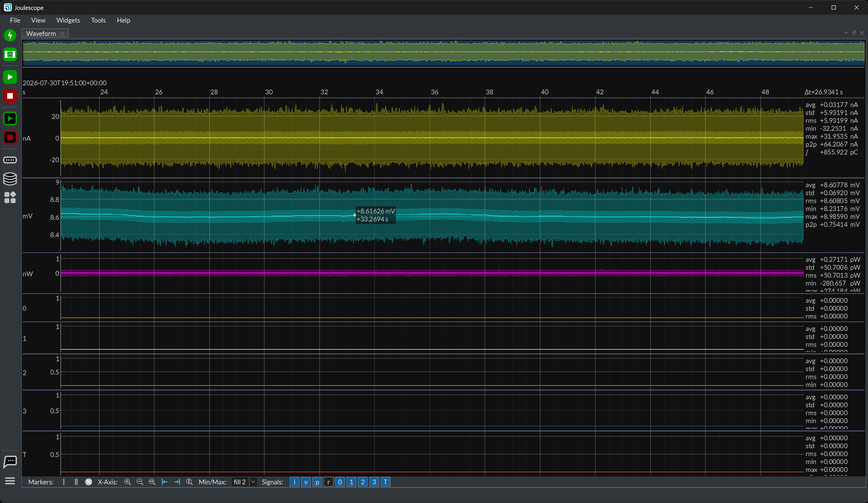This screenshot has height=503, width=868.
Task: Click the current avg +0.03177 nA statistic
Action: coord(832,105)
